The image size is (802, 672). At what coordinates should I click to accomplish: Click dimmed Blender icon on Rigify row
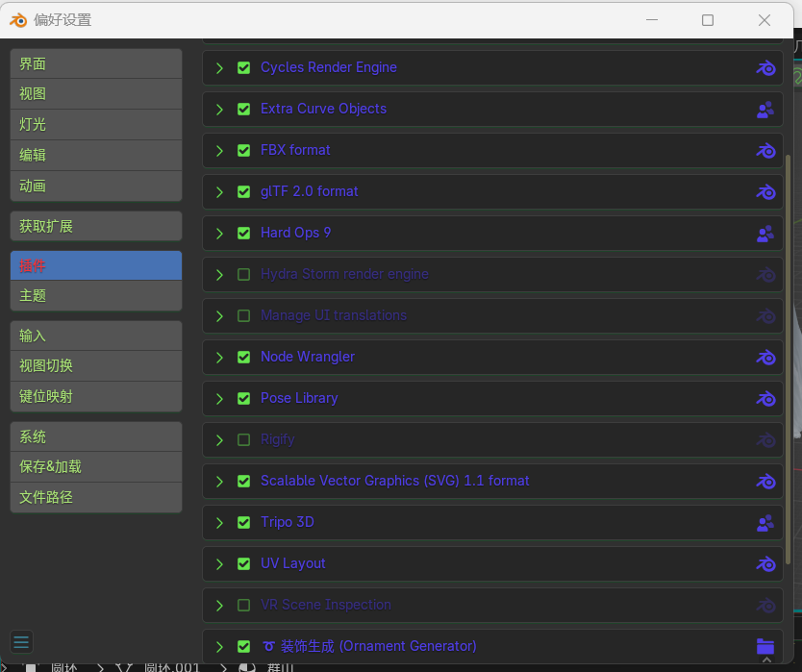coord(765,440)
